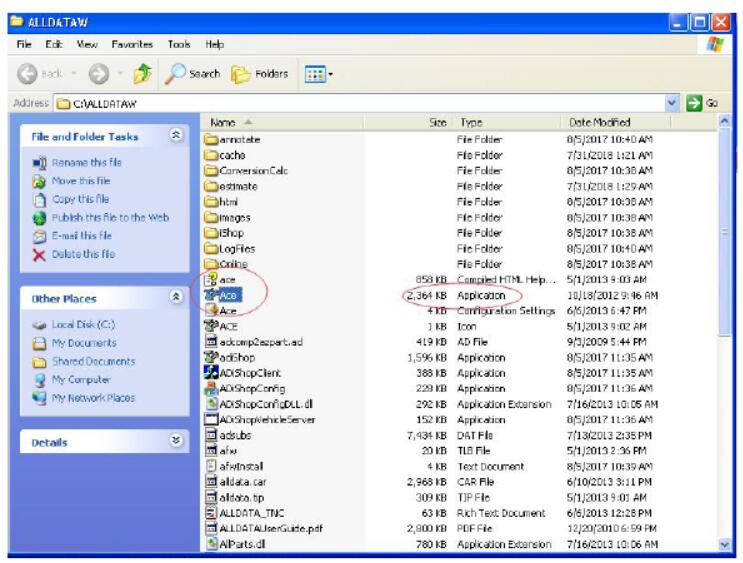Collapse File and Folder Tasks panel

tap(176, 136)
